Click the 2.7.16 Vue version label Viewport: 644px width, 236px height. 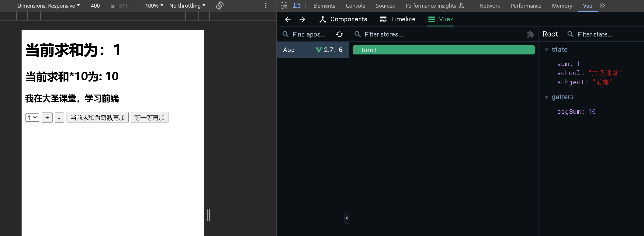333,50
